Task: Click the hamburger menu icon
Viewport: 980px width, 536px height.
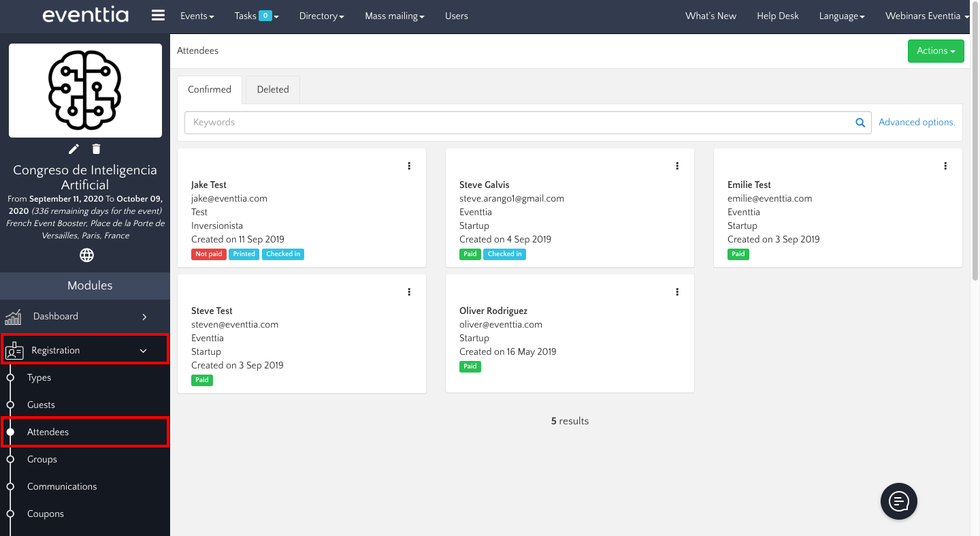Action: click(x=158, y=16)
